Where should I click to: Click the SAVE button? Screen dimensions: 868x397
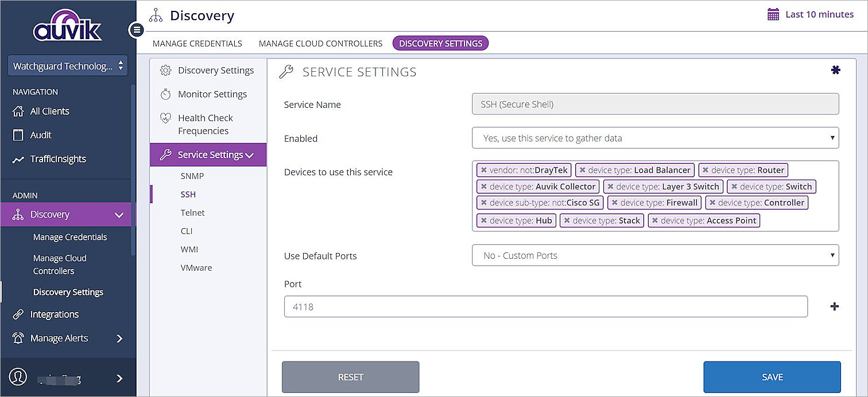(x=772, y=377)
